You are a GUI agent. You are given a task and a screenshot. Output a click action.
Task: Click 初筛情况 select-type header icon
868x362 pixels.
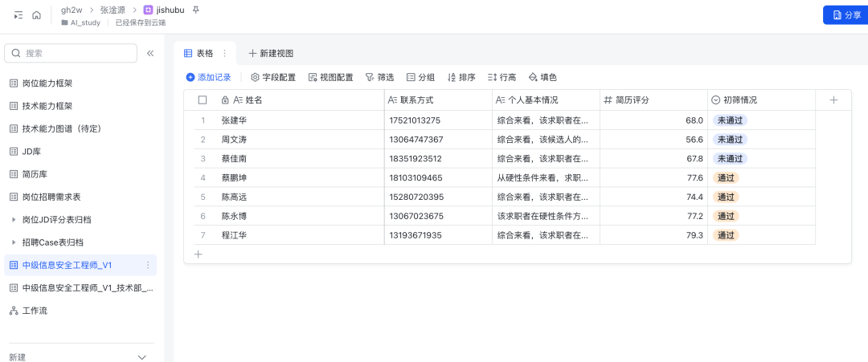715,100
